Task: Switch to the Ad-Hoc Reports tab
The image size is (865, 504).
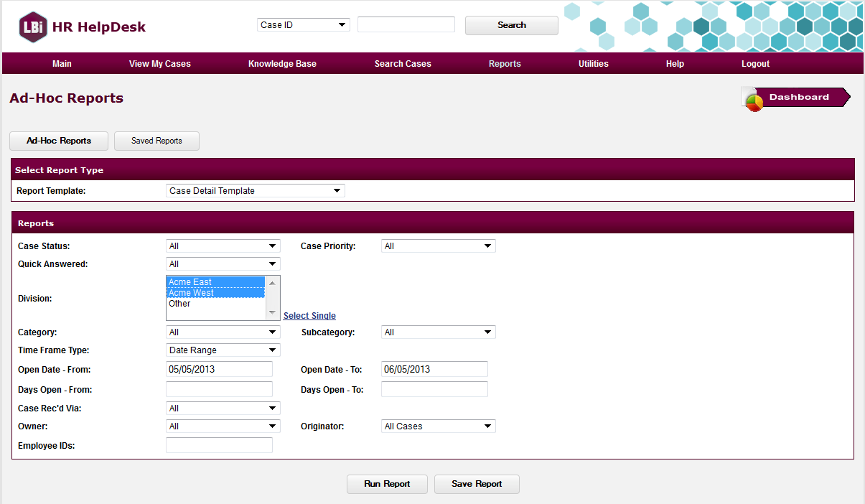Action: tap(59, 141)
